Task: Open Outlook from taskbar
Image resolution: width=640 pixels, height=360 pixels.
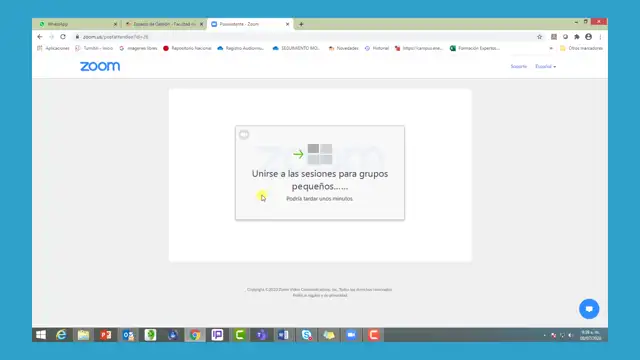Action: pyautogui.click(x=128, y=335)
